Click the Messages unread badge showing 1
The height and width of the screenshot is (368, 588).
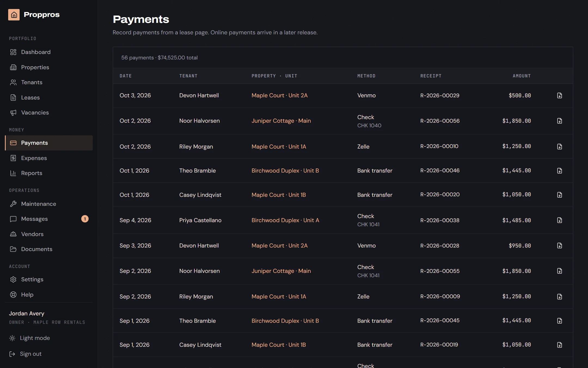[85, 219]
